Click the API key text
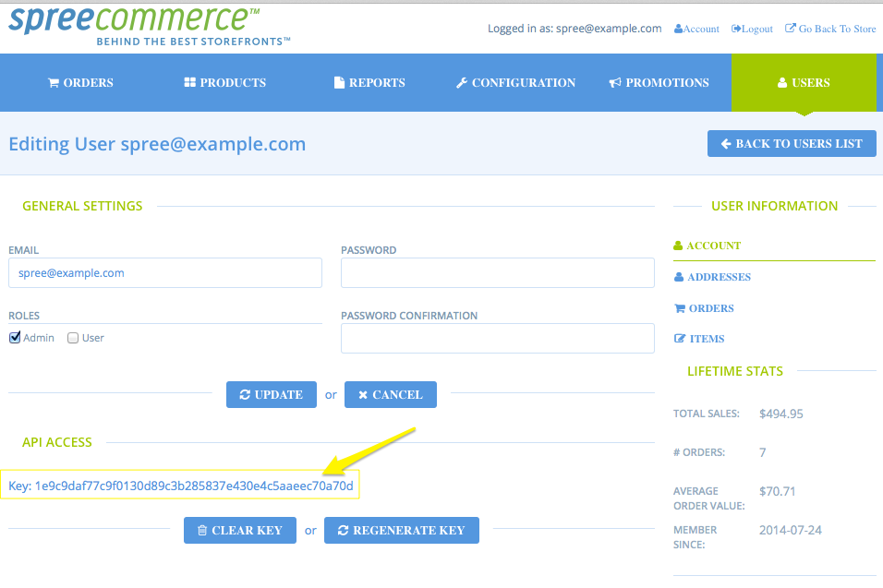This screenshot has width=883, height=588. coord(181,486)
